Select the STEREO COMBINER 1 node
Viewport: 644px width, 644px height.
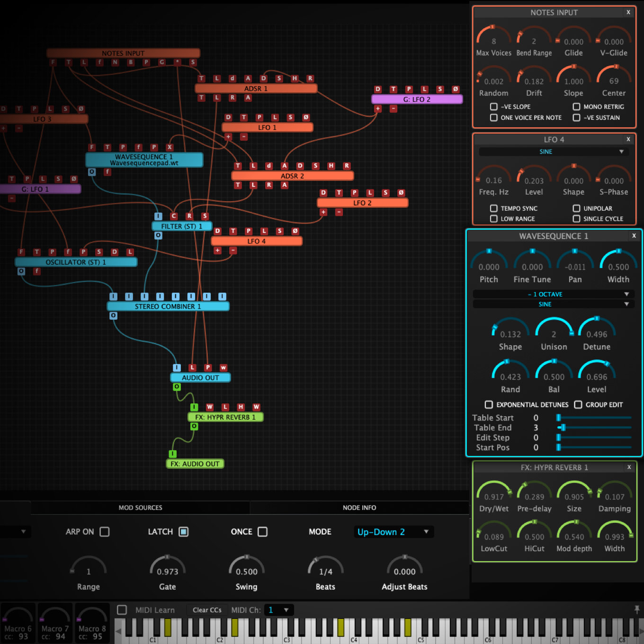click(x=168, y=306)
